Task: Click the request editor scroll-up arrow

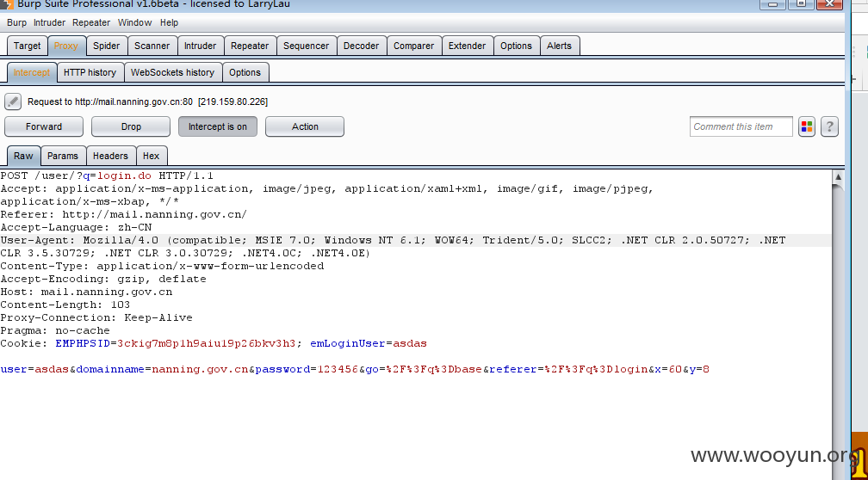Action: (838, 177)
